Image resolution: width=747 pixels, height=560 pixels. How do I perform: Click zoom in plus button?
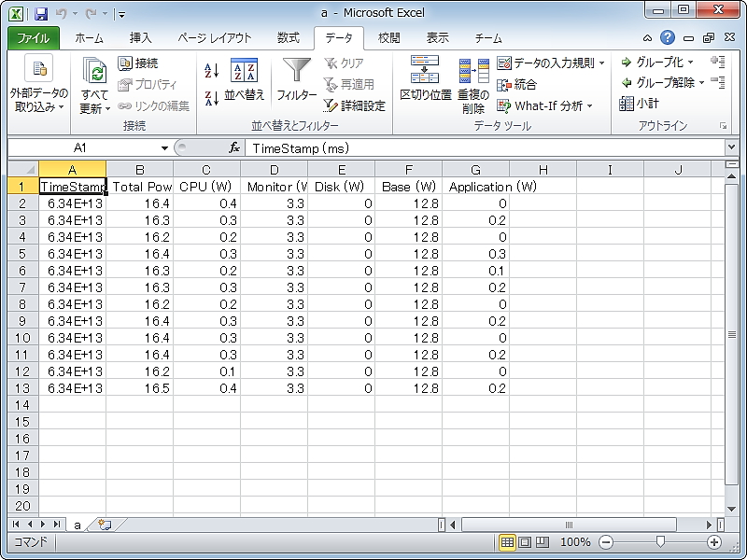click(713, 542)
